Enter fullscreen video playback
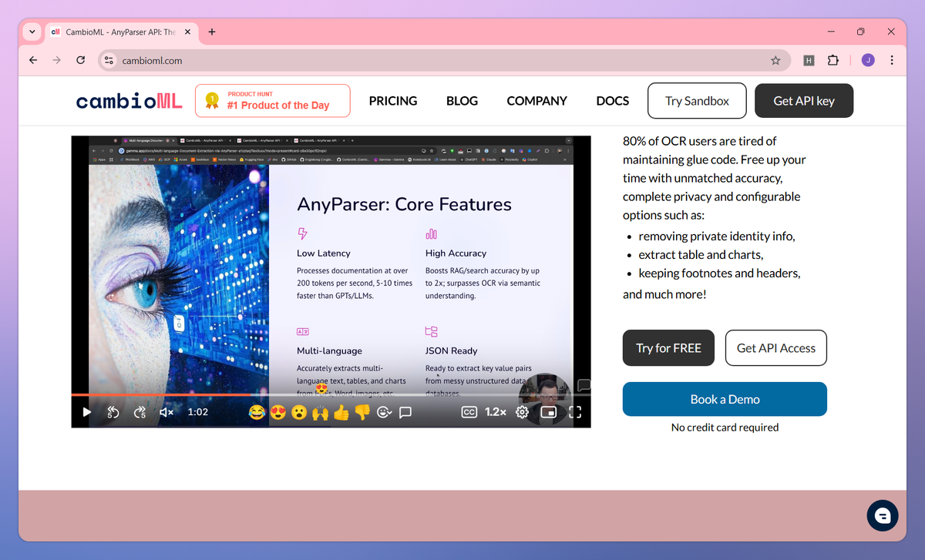 tap(574, 412)
